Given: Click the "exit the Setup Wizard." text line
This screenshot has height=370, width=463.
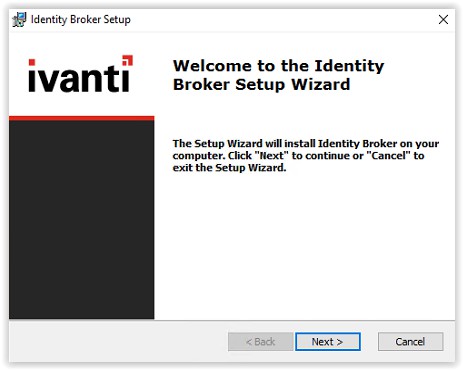Looking at the screenshot, I should tap(229, 168).
